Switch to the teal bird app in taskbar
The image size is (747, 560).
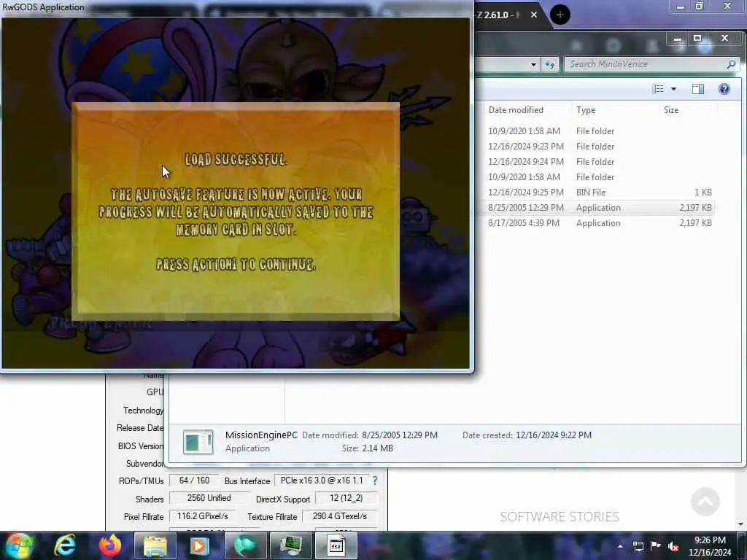pyautogui.click(x=245, y=545)
